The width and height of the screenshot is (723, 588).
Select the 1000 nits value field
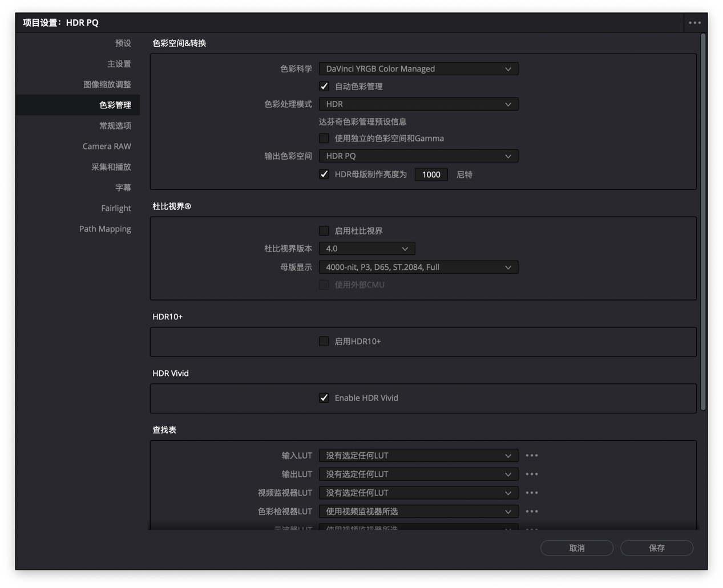(x=431, y=174)
